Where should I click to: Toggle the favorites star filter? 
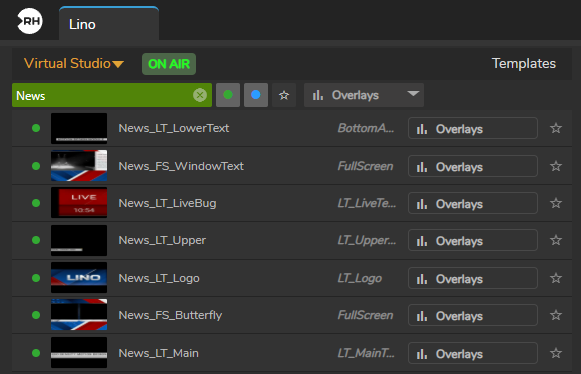click(x=284, y=95)
